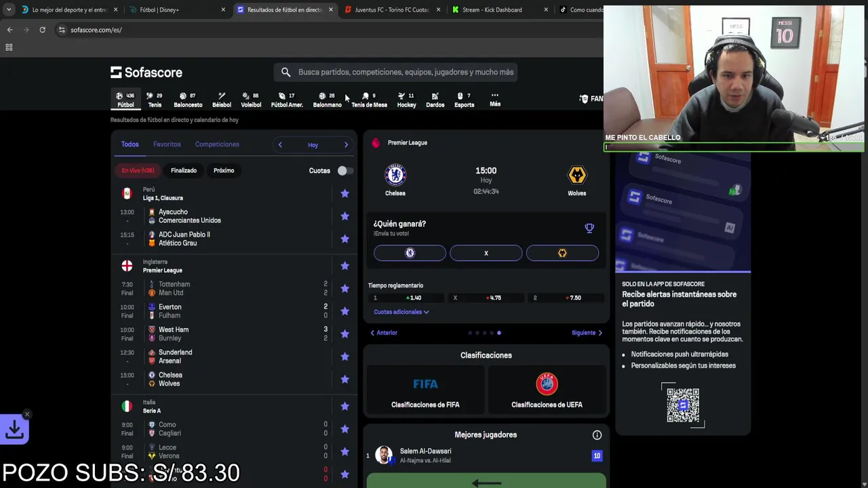
Task: Go back with browser back arrow
Action: pos(9,30)
